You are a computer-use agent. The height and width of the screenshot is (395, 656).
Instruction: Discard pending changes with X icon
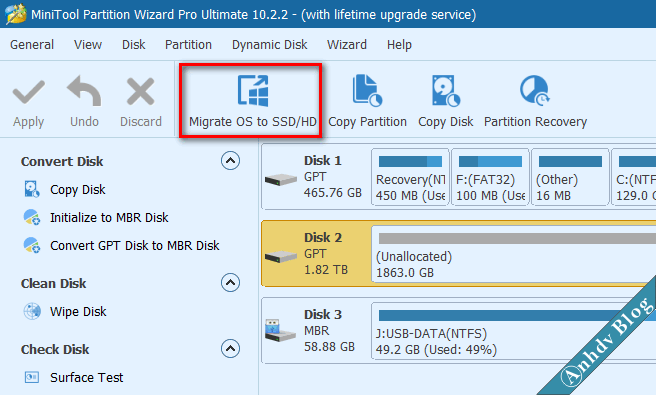click(x=141, y=91)
